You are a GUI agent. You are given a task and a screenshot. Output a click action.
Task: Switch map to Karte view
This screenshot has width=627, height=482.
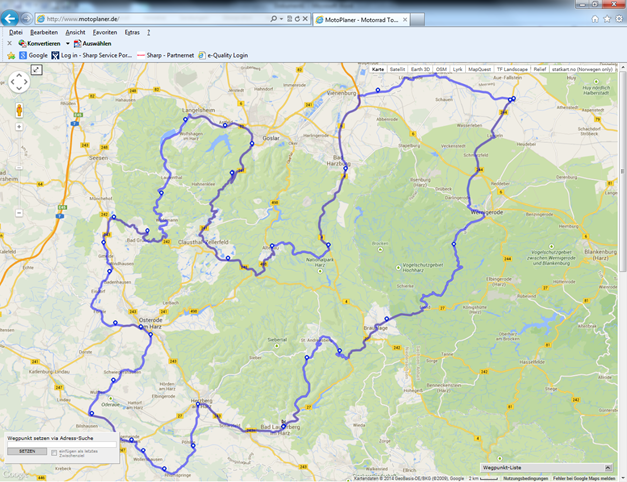[x=378, y=69]
